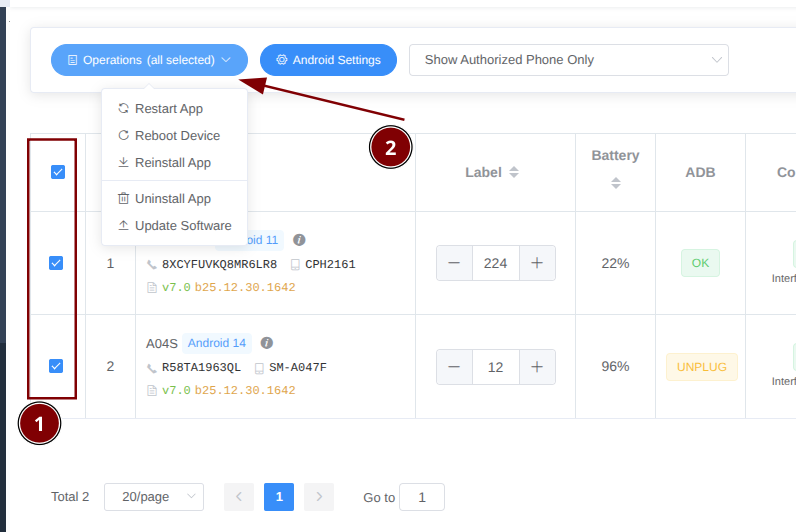Image resolution: width=796 pixels, height=532 pixels.
Task: Open Android Settings button
Action: pyautogui.click(x=328, y=60)
